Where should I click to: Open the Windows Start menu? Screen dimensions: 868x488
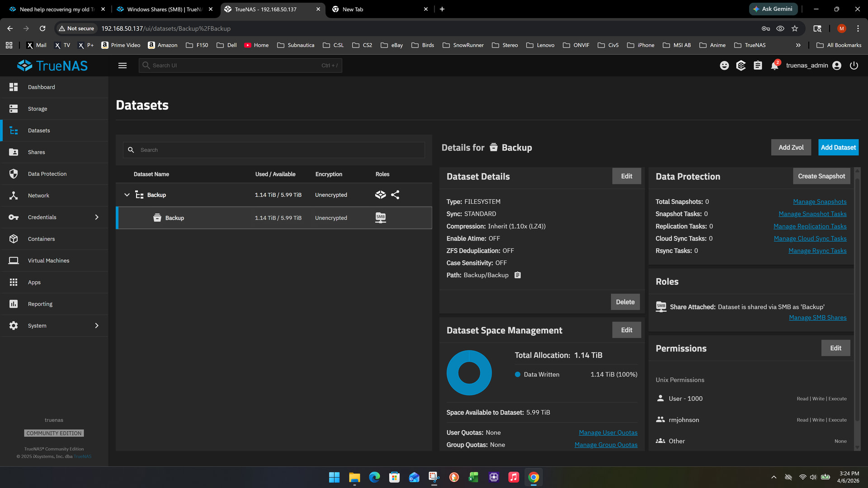[x=334, y=477]
